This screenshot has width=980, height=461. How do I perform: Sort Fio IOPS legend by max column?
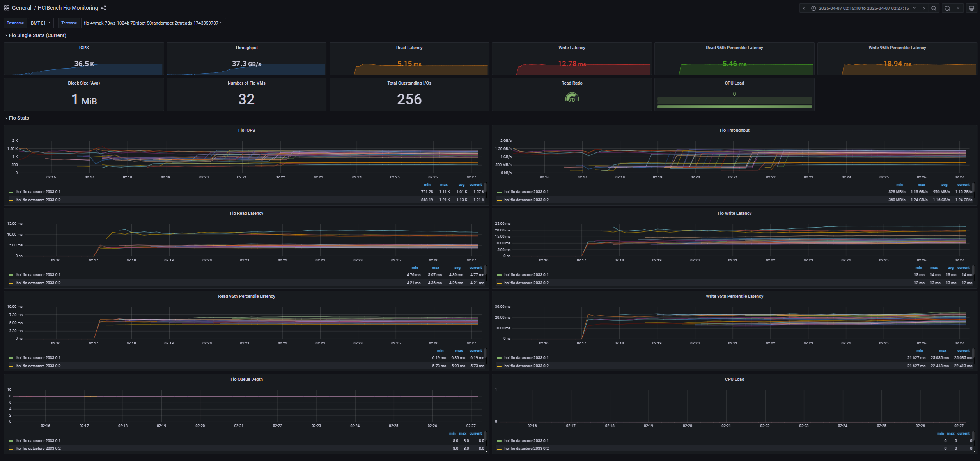[444, 185]
